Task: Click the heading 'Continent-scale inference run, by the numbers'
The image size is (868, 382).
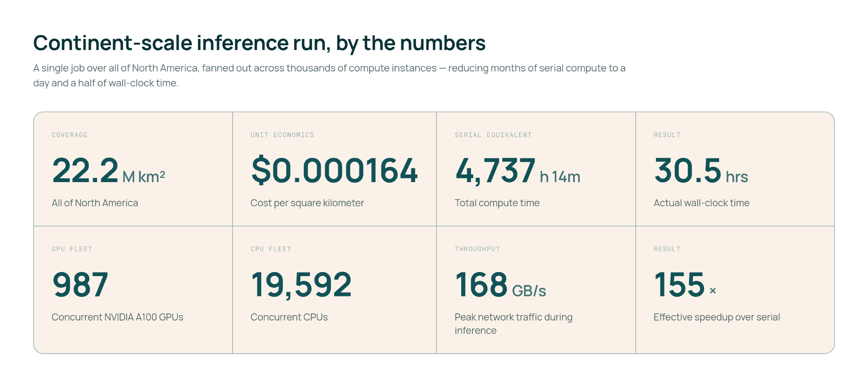Action: (x=259, y=43)
